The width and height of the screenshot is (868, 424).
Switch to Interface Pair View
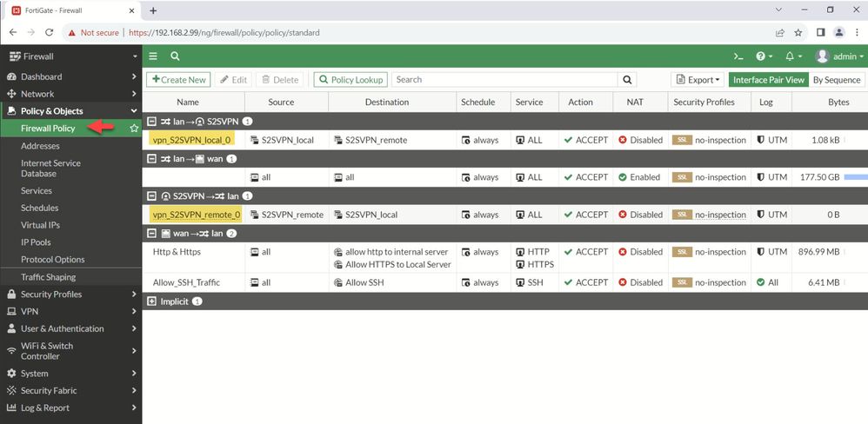tap(768, 80)
